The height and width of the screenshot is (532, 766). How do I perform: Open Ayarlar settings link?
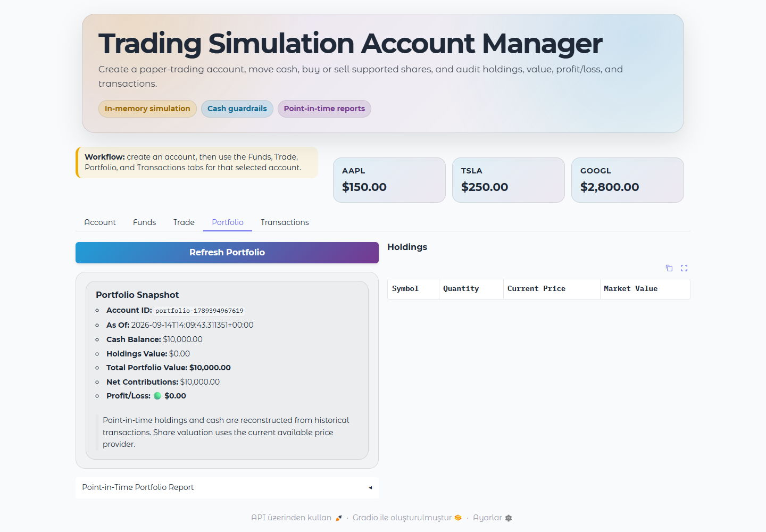pyautogui.click(x=493, y=518)
